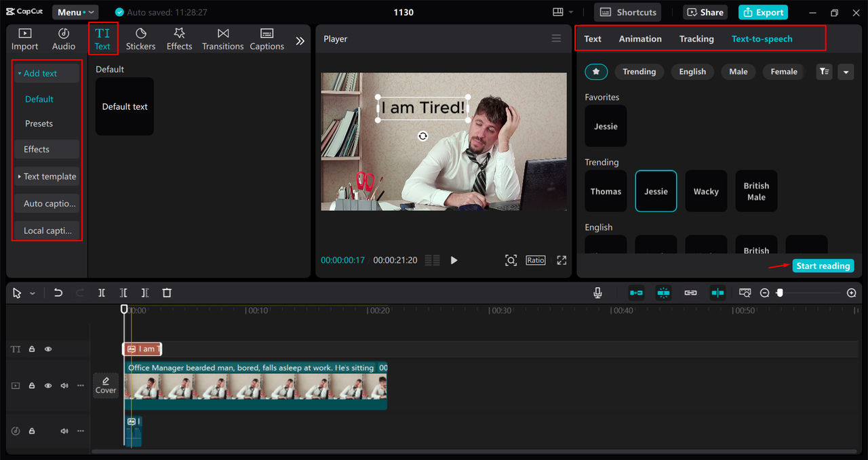Screen dimensions: 868x460
Task: Expand the voice filter list arrow
Action: pos(846,71)
